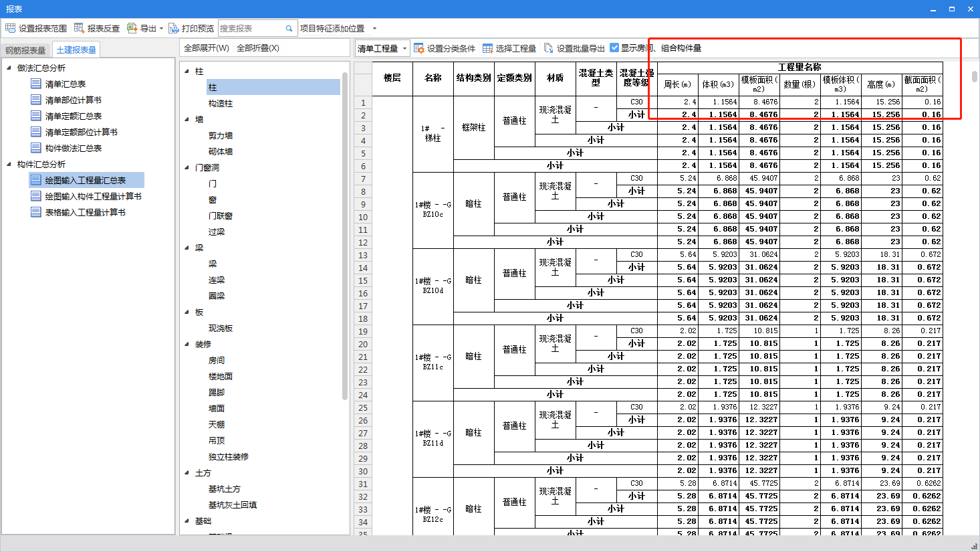The width and height of the screenshot is (980, 552).
Task: Click the 设置报表范围 label
Action: pyautogui.click(x=43, y=28)
